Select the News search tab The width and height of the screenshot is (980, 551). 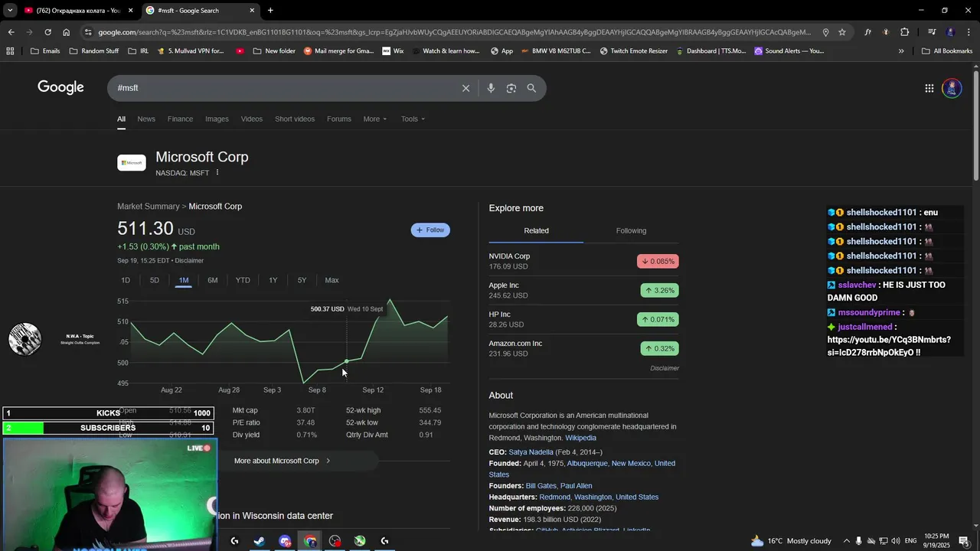pos(146,119)
